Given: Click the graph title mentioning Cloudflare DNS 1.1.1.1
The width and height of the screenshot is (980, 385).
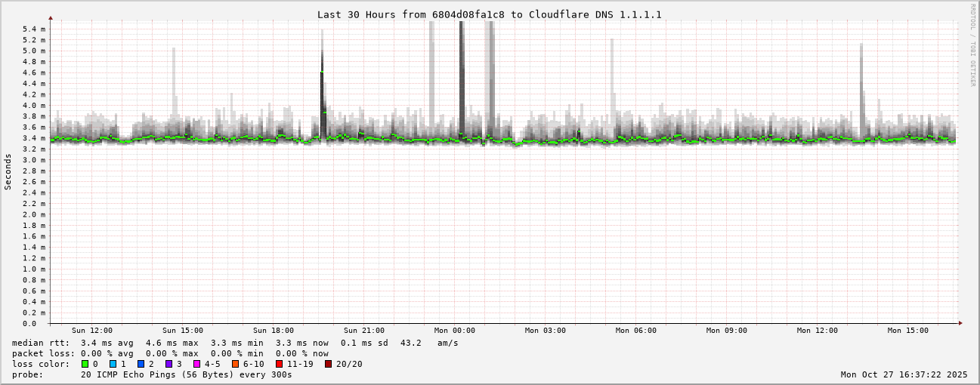Looking at the screenshot, I should click(x=489, y=14).
